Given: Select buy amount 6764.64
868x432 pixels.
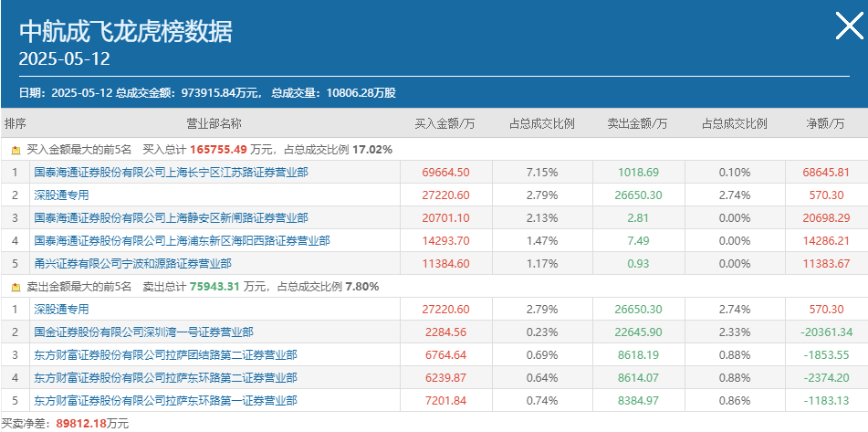Looking at the screenshot, I should tap(445, 355).
